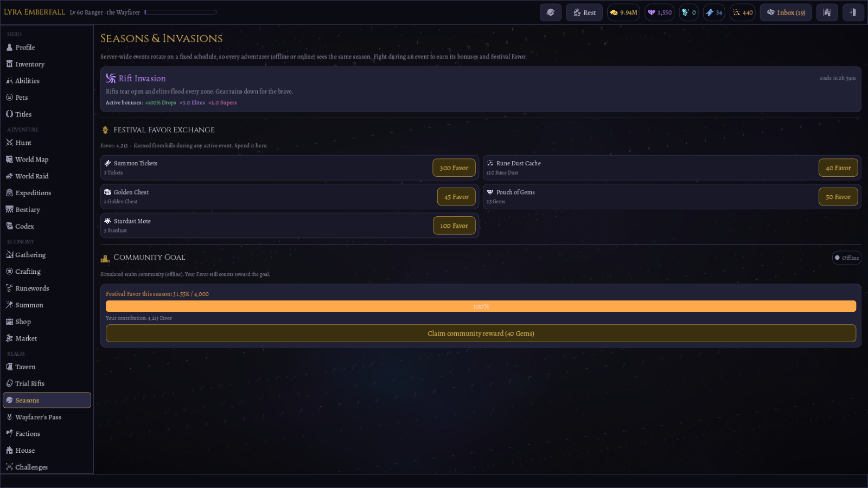The height and width of the screenshot is (488, 868).
Task: Open the Pets page
Action: coord(47,98)
